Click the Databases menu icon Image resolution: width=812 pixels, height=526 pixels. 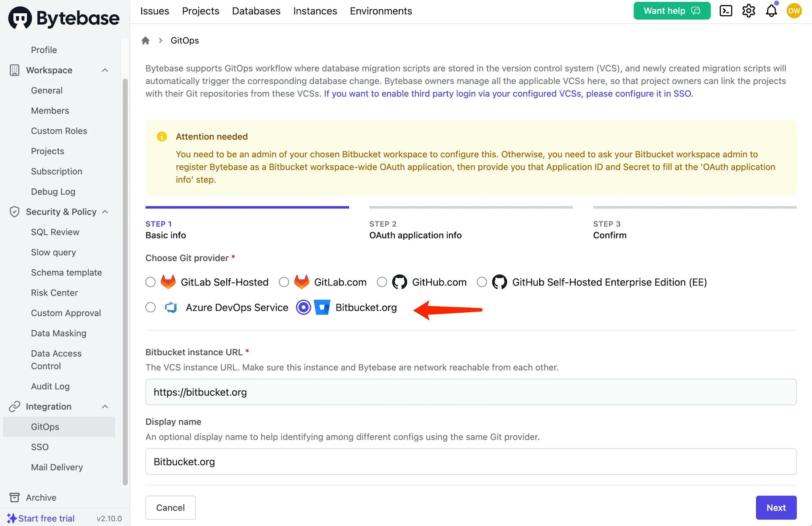tap(256, 11)
